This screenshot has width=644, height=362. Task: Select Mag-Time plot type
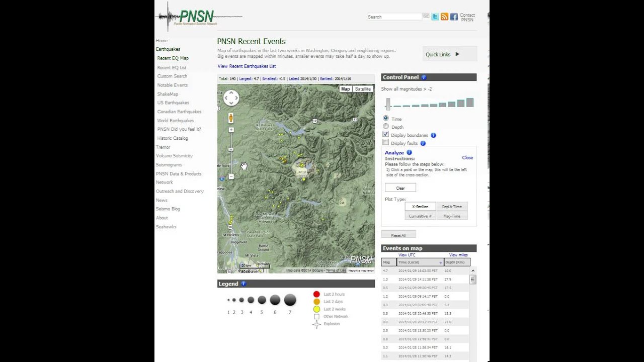[x=452, y=216]
